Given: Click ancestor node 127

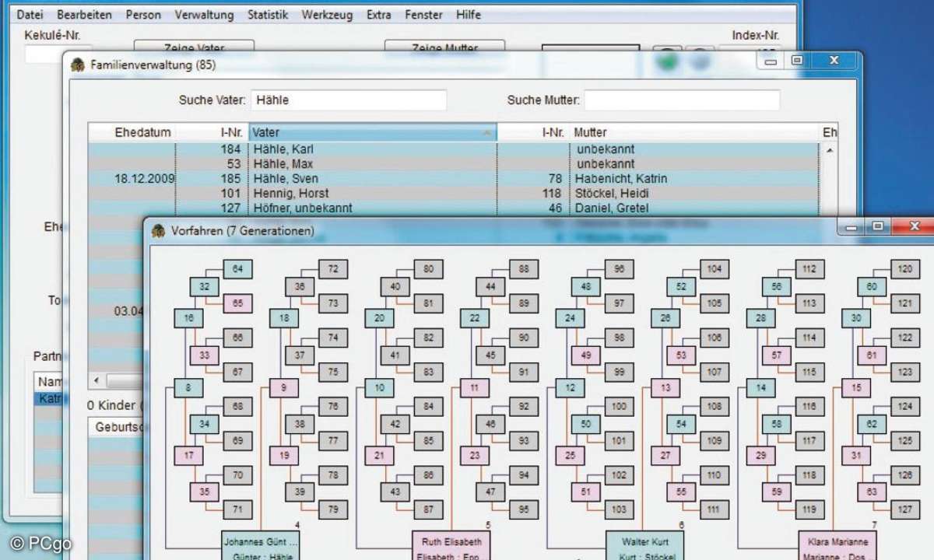Looking at the screenshot, I should [x=905, y=510].
